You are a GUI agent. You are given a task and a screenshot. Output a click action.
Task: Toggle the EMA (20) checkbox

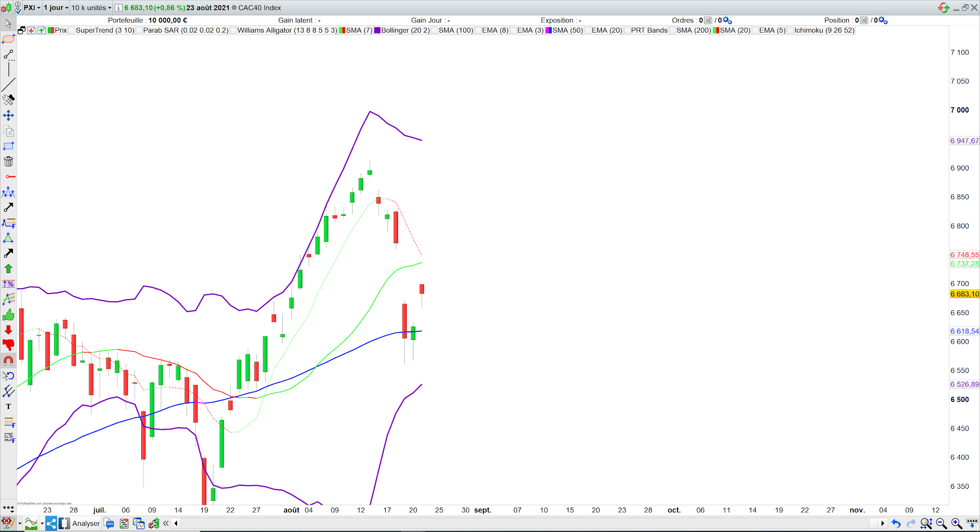click(588, 30)
